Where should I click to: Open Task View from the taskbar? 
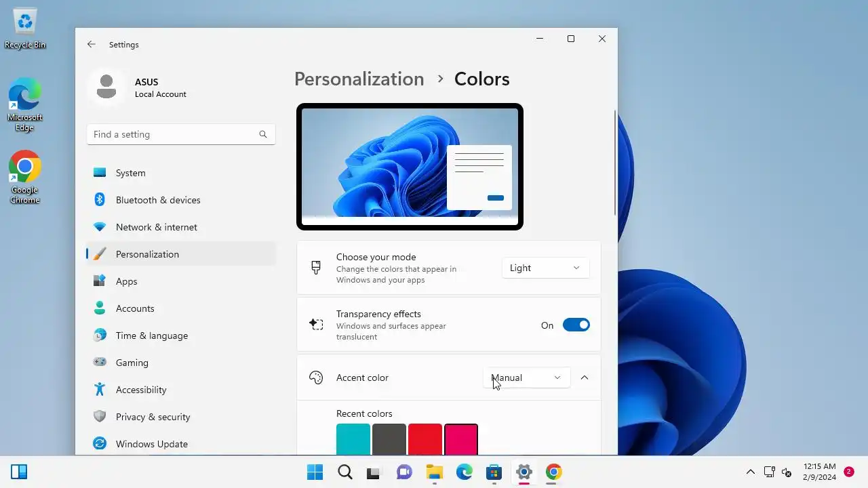pos(374,472)
